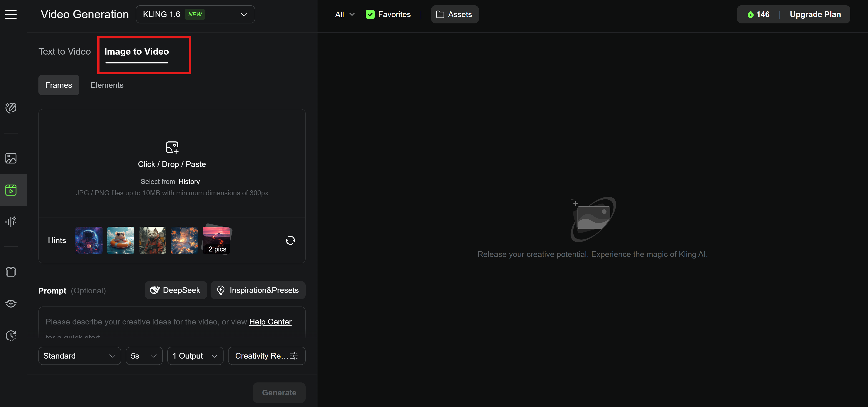Open the hamburger menu icon

(11, 15)
